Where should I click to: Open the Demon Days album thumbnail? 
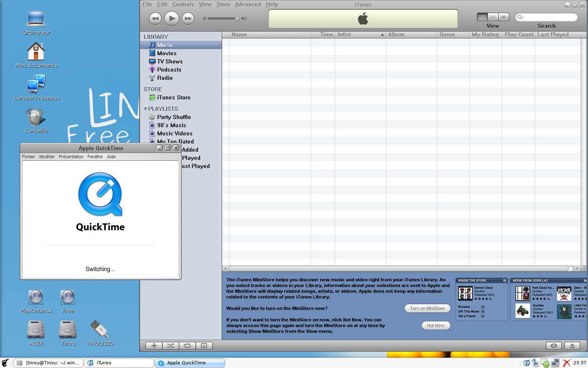coord(465,294)
